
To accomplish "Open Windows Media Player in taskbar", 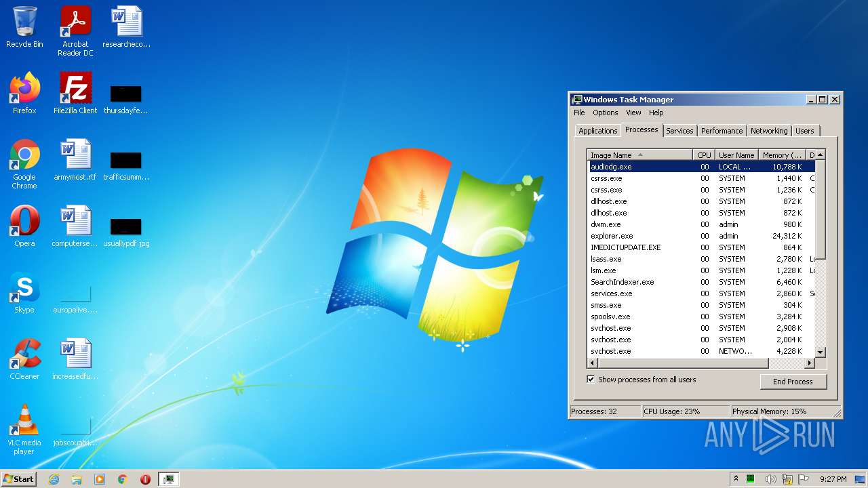I will (100, 479).
